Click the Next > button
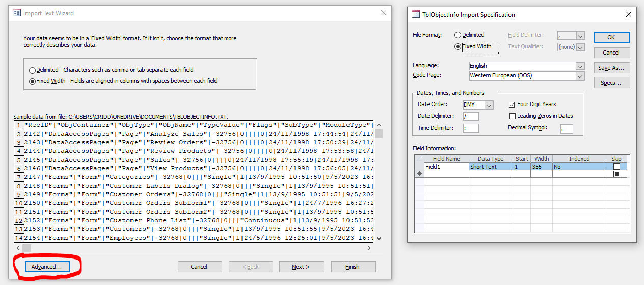The height and width of the screenshot is (285, 644). [x=301, y=267]
